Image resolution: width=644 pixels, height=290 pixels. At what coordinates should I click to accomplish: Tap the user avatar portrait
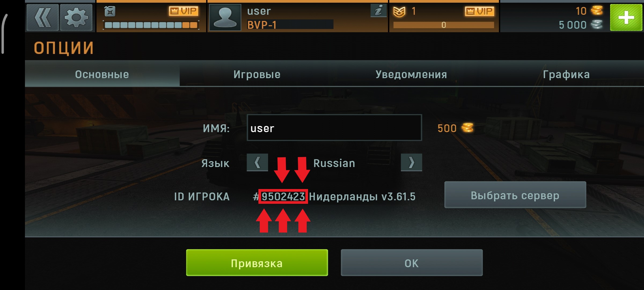[x=225, y=18]
